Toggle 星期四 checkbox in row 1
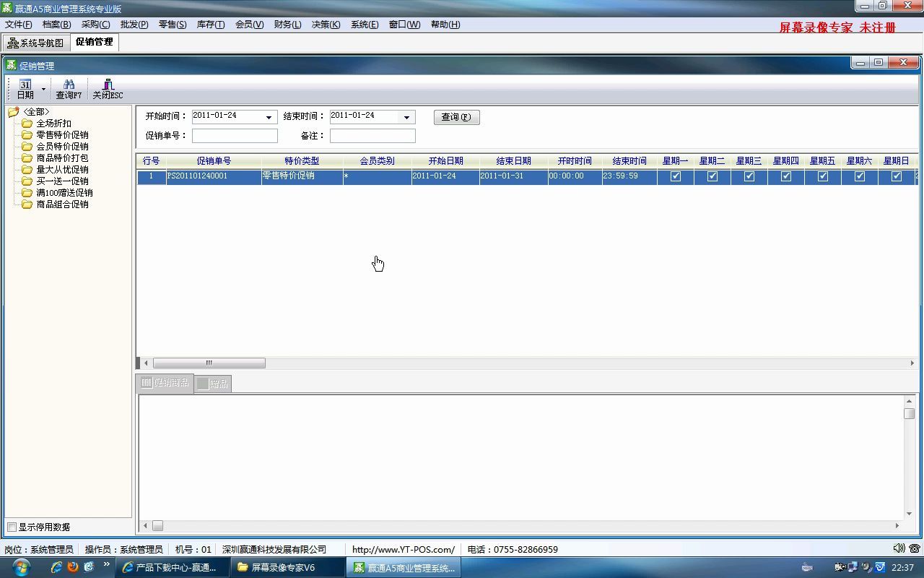The image size is (924, 578). tap(786, 176)
